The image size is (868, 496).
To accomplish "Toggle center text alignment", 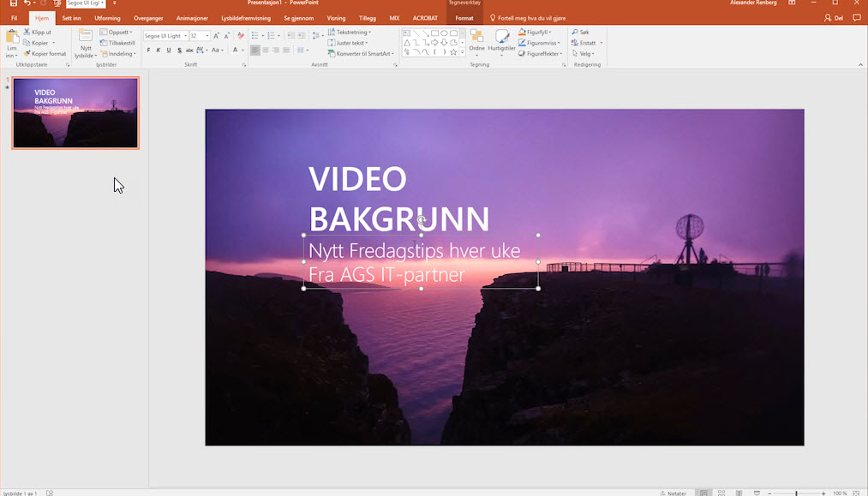I will pos(266,51).
